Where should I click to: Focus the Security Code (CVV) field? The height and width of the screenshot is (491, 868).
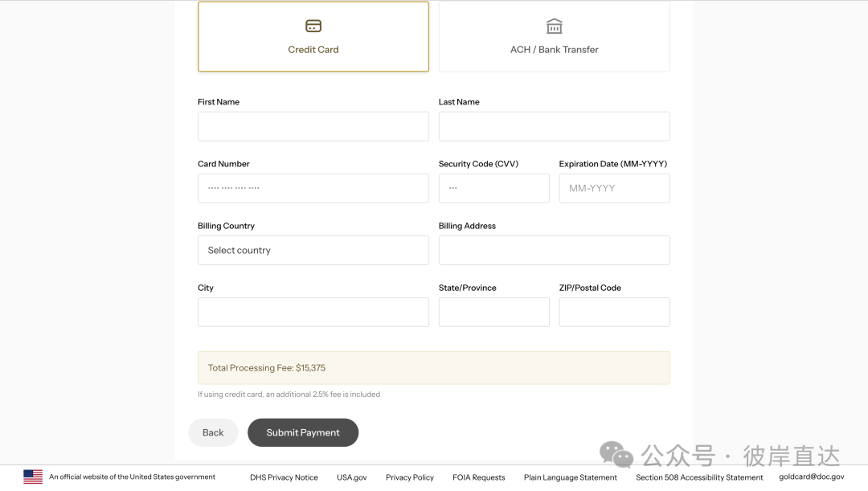(x=493, y=188)
